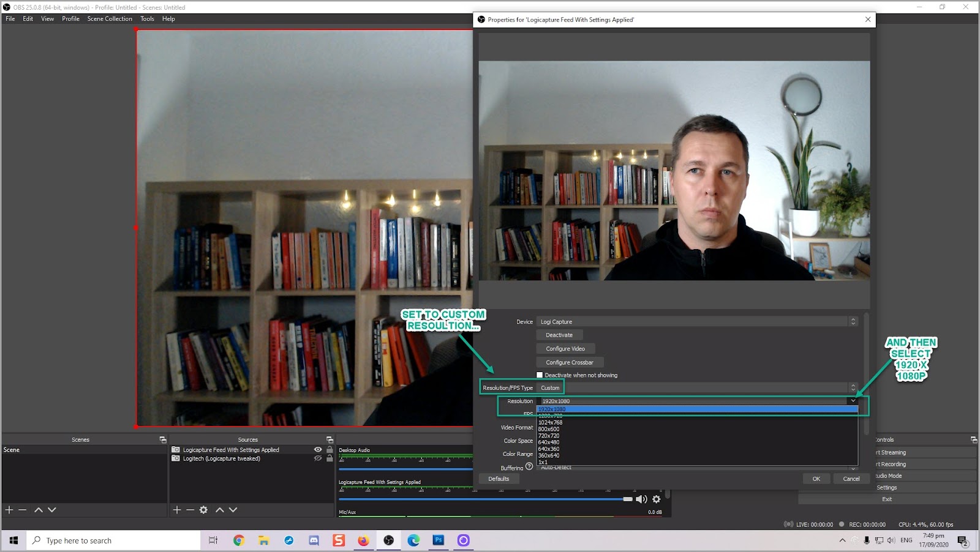Image resolution: width=980 pixels, height=552 pixels.
Task: Move the selected source down in Sources
Action: coord(233,510)
